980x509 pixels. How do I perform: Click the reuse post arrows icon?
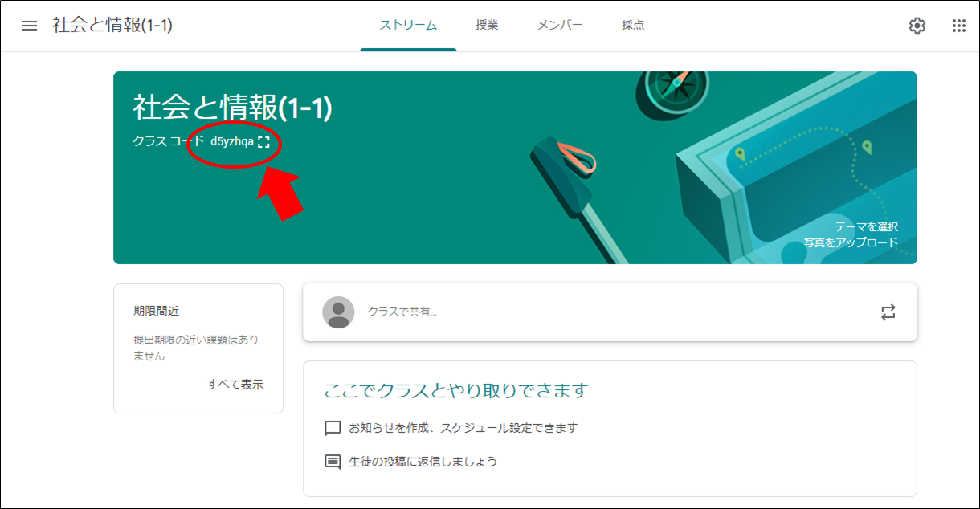pos(888,312)
